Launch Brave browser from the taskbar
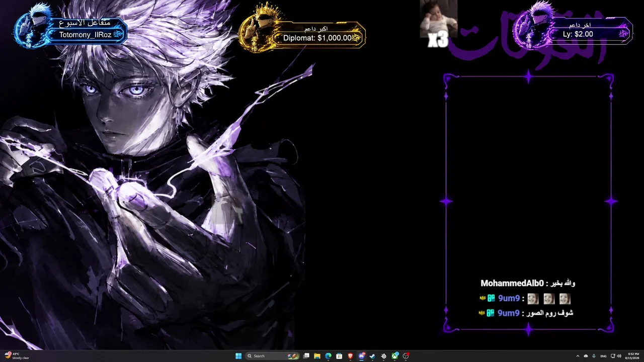This screenshot has width=644, height=362. (x=351, y=356)
